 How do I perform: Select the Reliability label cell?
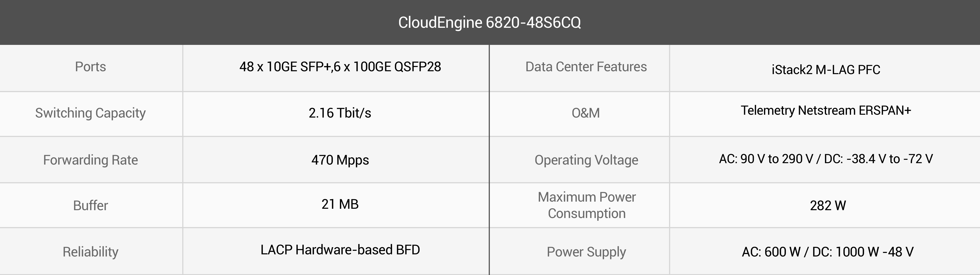[x=91, y=252]
